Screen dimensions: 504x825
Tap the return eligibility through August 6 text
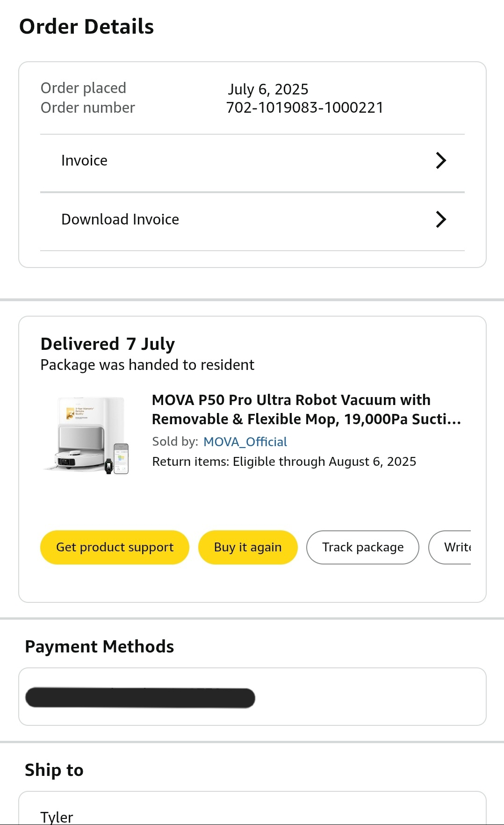[284, 462]
